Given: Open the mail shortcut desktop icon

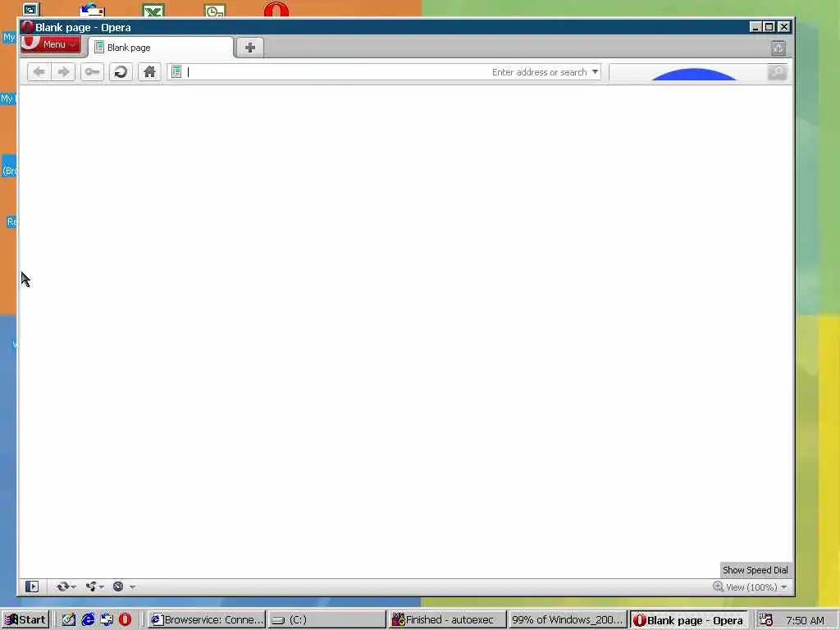Looking at the screenshot, I should tap(92, 10).
